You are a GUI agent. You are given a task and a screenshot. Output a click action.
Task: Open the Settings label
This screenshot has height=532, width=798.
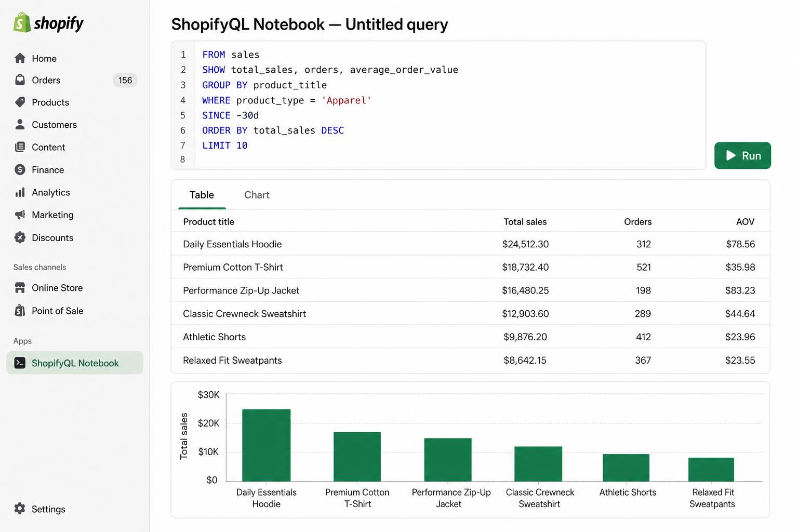tap(48, 509)
